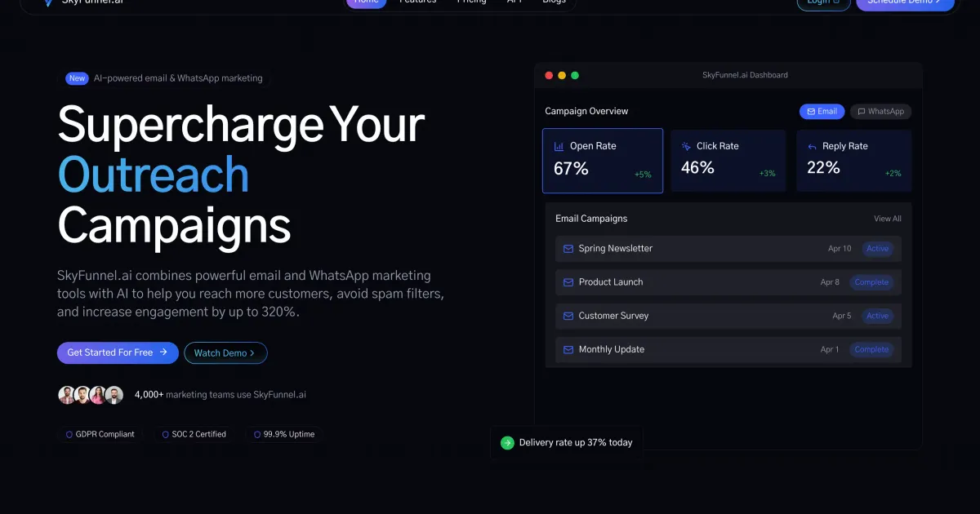Click the GDPR Compliant badge text
980x514 pixels.
(x=105, y=435)
